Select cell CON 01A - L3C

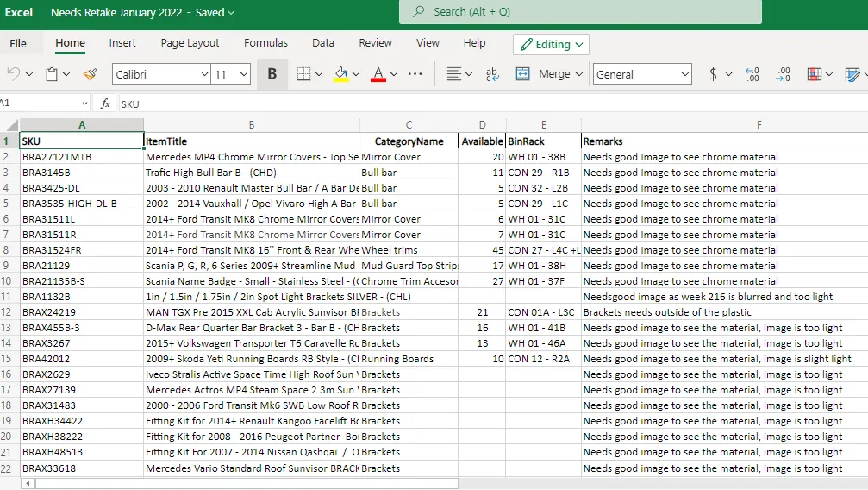[544, 312]
